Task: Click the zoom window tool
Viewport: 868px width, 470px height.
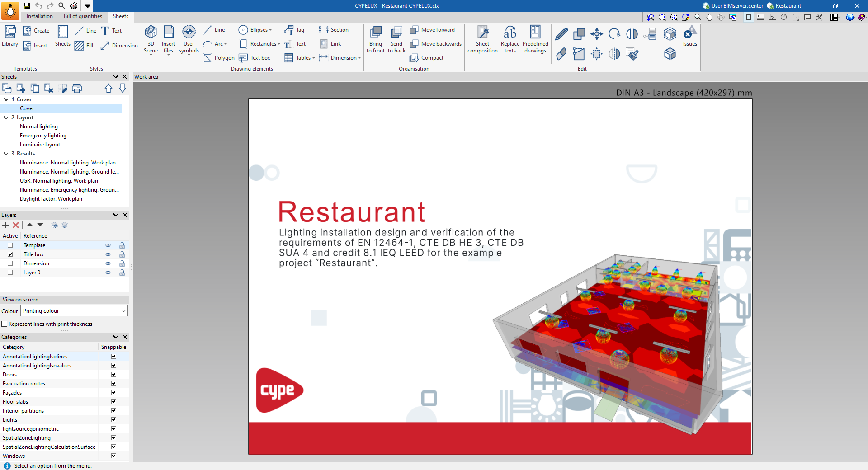Action: click(x=698, y=17)
